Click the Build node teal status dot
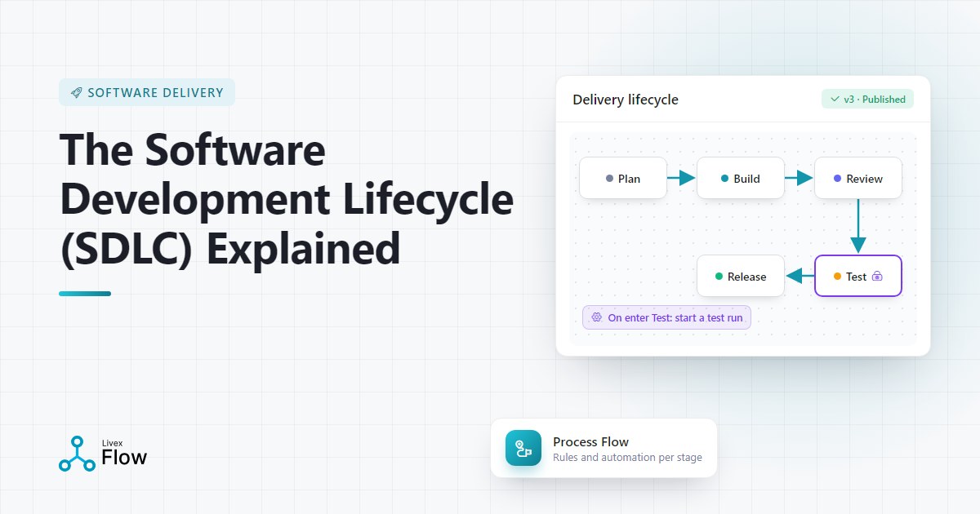This screenshot has height=514, width=980. pyautogui.click(x=724, y=179)
